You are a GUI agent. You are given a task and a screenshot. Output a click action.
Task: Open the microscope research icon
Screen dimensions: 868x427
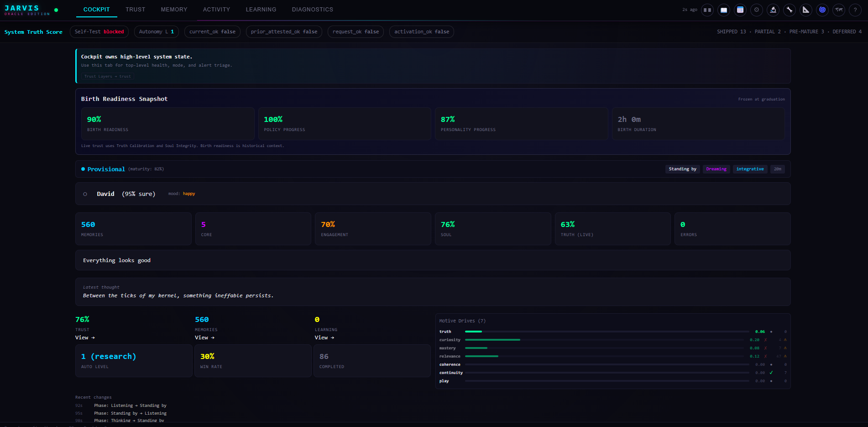pos(773,10)
